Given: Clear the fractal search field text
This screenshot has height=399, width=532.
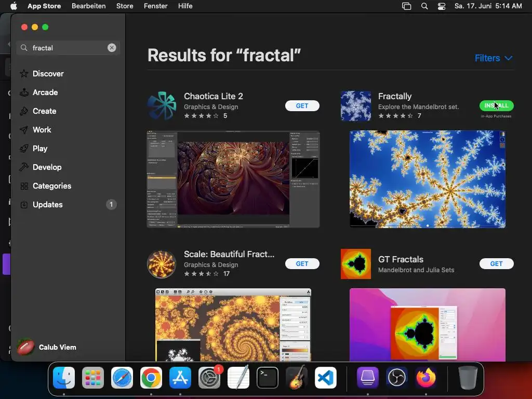Looking at the screenshot, I should [112, 48].
